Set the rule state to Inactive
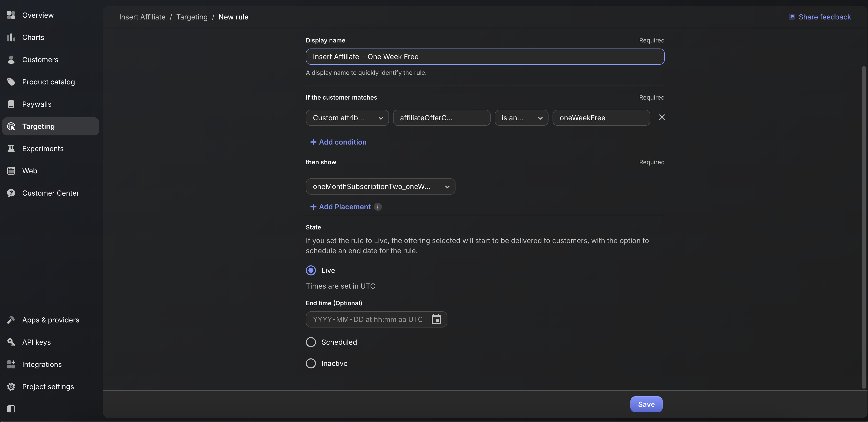Screen dimensions: 868x422 pyautogui.click(x=311, y=363)
